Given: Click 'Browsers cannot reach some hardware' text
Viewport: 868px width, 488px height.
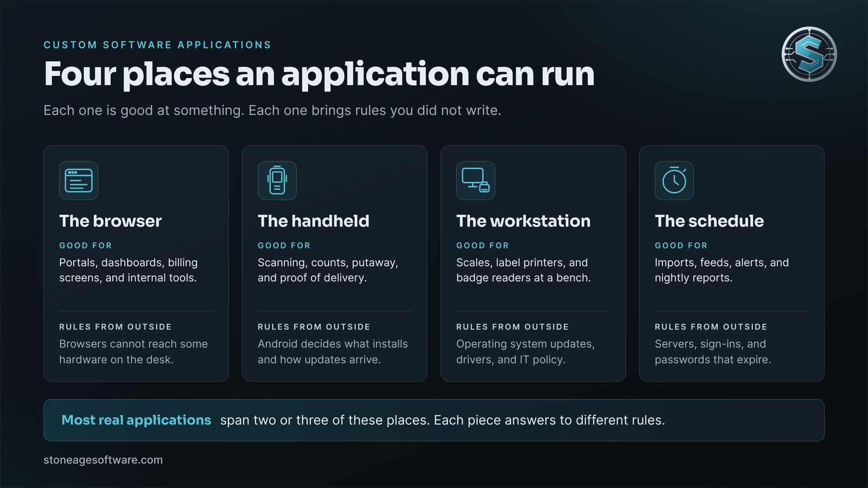Looking at the screenshot, I should click(133, 351).
